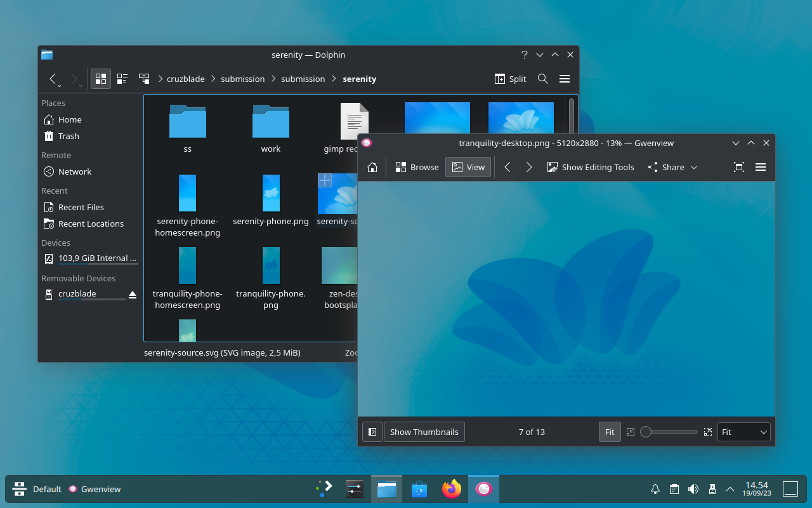Viewport: 812px width, 508px height.
Task: Click Show Editing Tools in Gwenview
Action: [590, 167]
